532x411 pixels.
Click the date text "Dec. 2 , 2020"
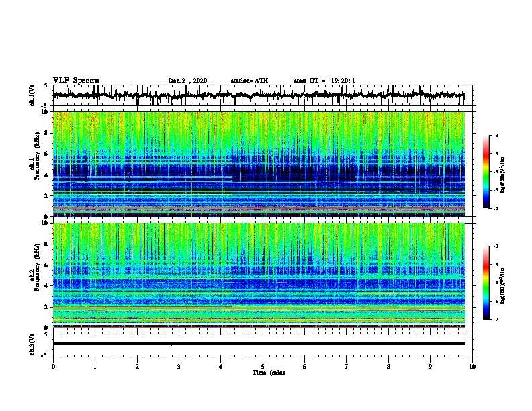coord(187,81)
